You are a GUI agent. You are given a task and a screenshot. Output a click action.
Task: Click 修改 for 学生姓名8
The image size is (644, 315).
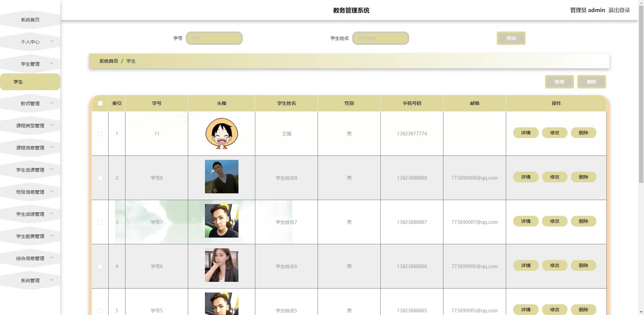554,177
